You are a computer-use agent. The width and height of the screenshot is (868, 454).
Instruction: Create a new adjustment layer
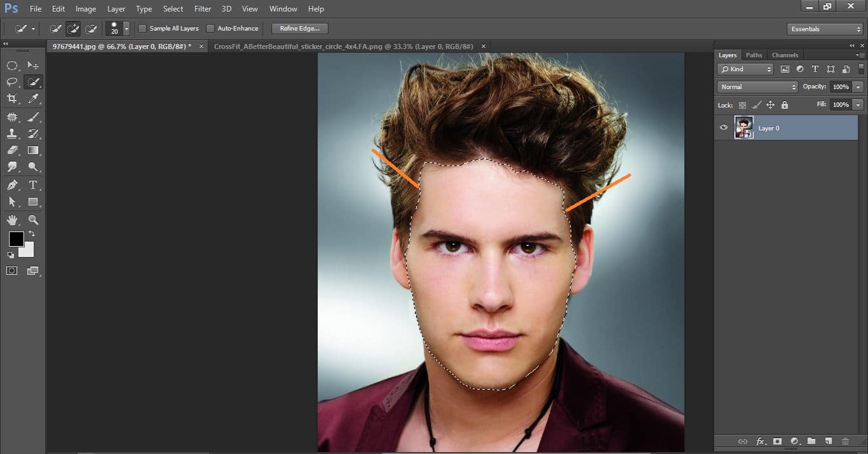[795, 441]
